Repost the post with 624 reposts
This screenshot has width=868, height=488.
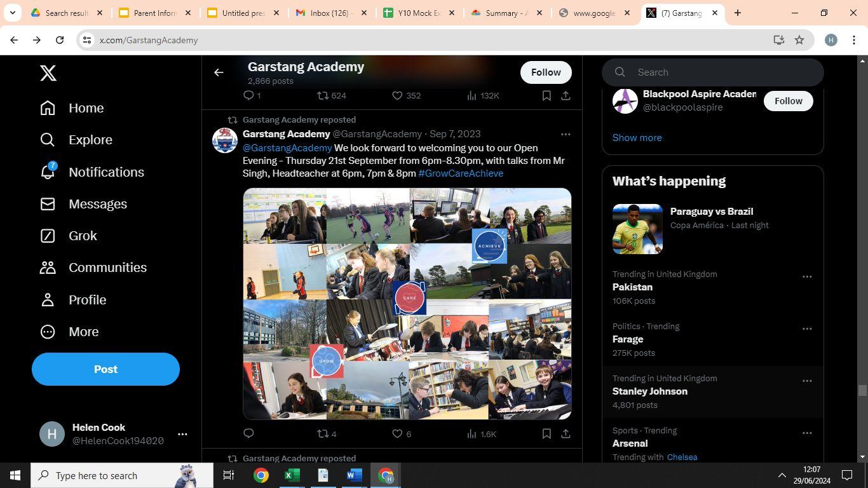(332, 95)
